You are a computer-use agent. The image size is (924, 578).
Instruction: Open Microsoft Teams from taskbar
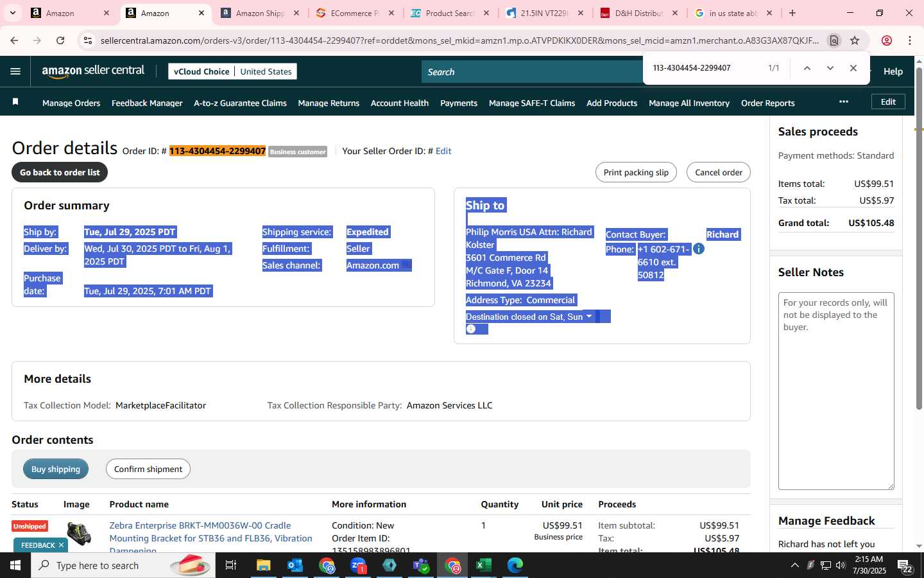point(421,565)
